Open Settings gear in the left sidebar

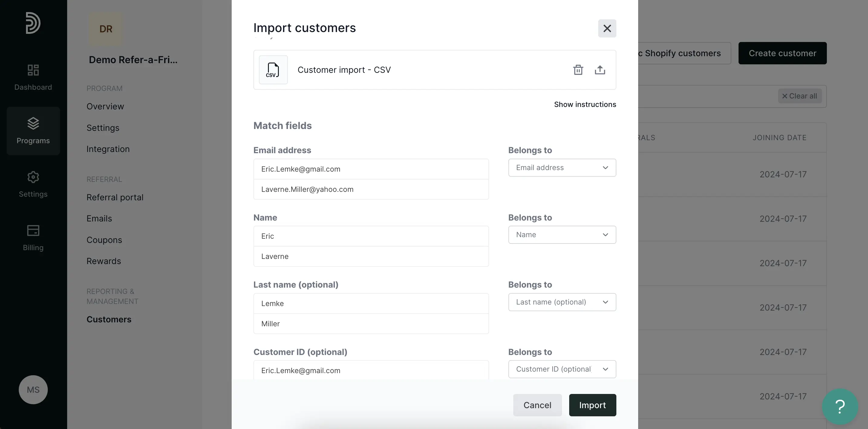point(33,184)
